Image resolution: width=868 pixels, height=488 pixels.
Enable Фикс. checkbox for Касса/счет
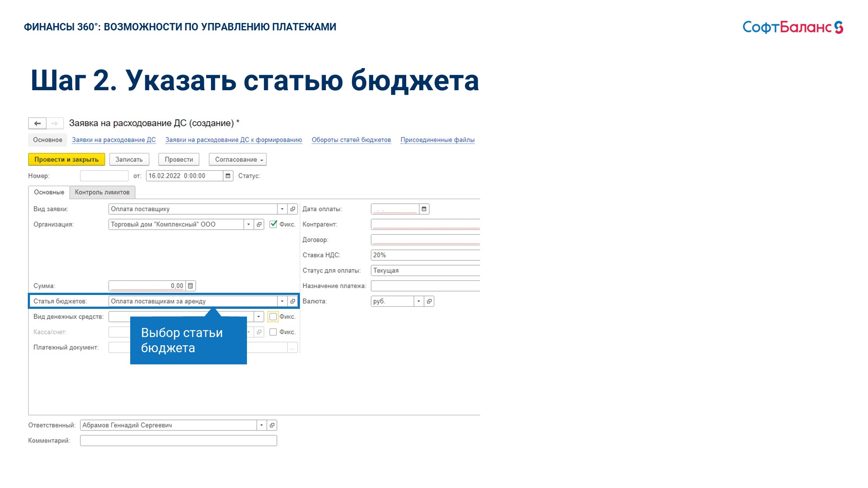tap(273, 332)
